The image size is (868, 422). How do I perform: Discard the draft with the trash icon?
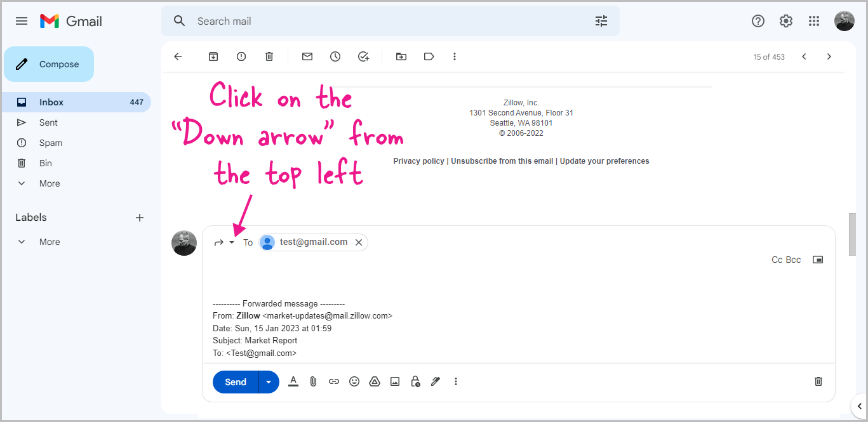818,381
